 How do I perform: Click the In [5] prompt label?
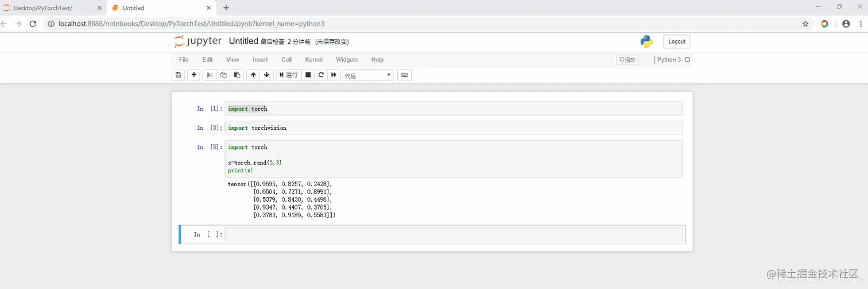coord(210,147)
